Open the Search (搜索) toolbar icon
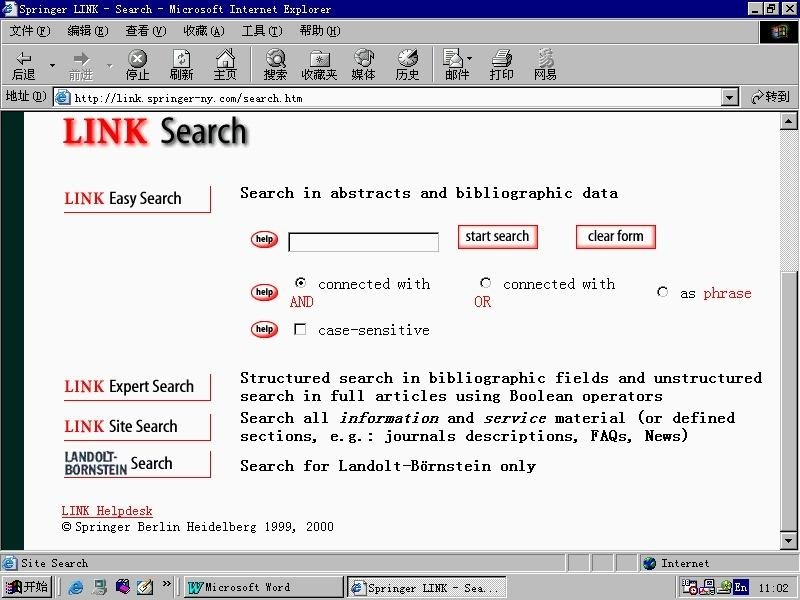800x600 pixels. (276, 65)
